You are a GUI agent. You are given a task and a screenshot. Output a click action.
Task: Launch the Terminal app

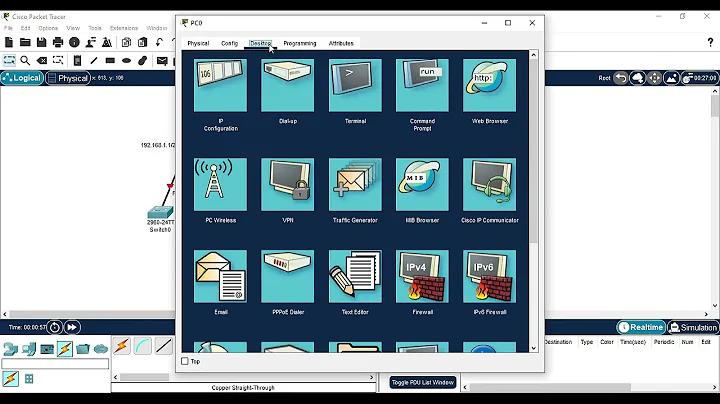(x=355, y=85)
